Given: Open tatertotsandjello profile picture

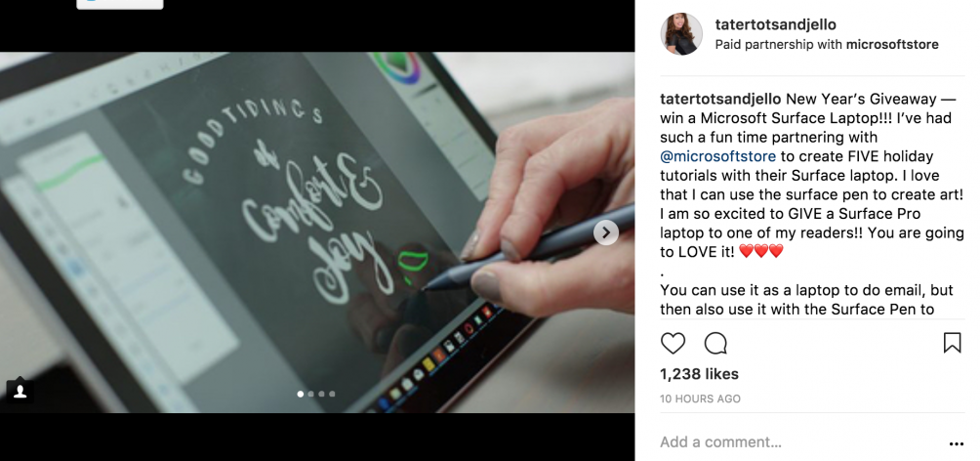Looking at the screenshot, I should click(x=681, y=34).
